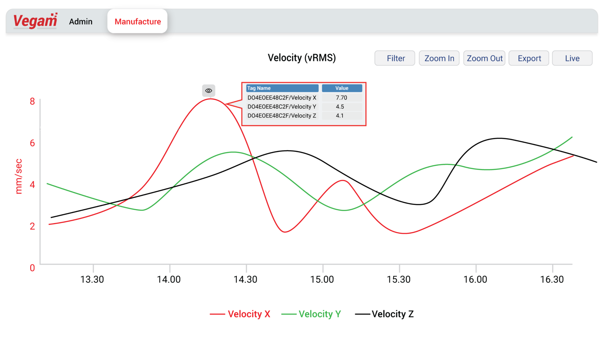Image resolution: width=604 pixels, height=364 pixels.
Task: Click the Zoom Out button
Action: (x=484, y=58)
